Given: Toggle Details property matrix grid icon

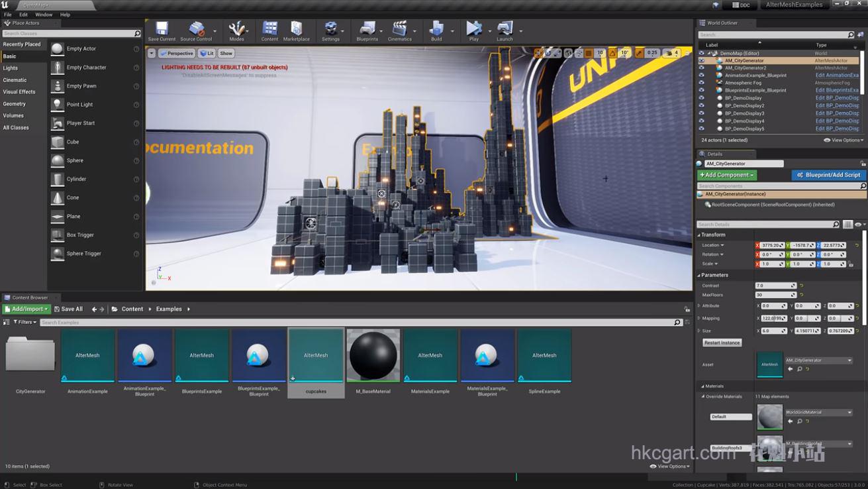Looking at the screenshot, I should (847, 225).
